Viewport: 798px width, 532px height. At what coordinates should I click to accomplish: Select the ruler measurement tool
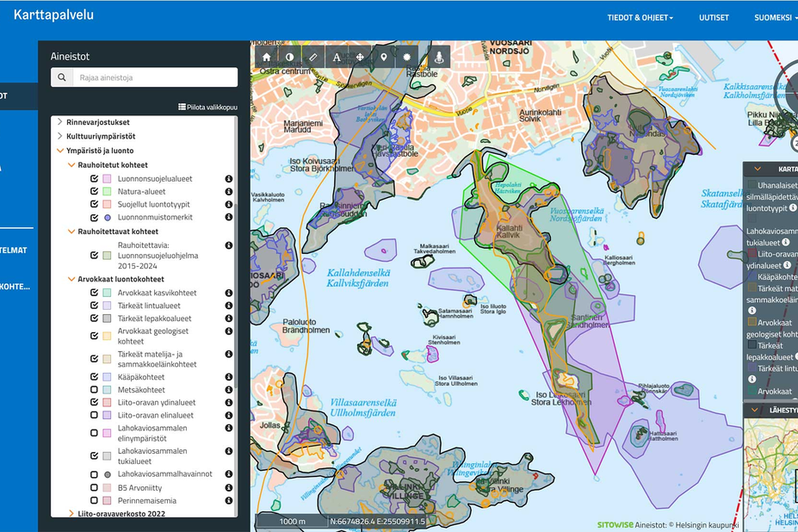point(313,57)
